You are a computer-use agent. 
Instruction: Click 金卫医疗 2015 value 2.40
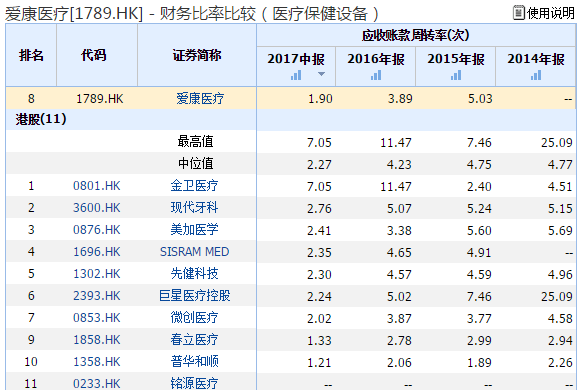(x=479, y=186)
